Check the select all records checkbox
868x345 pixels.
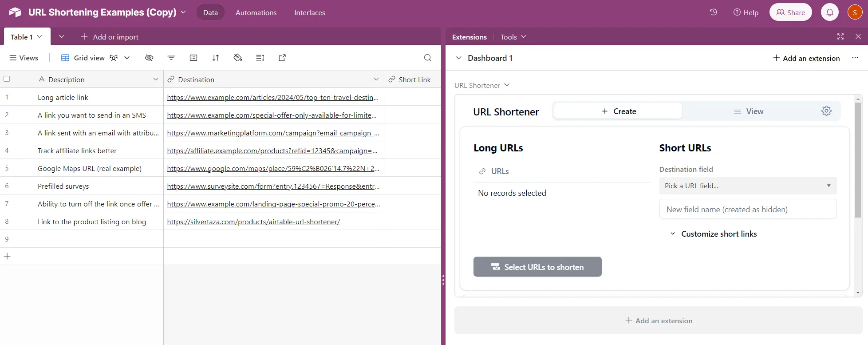point(7,79)
